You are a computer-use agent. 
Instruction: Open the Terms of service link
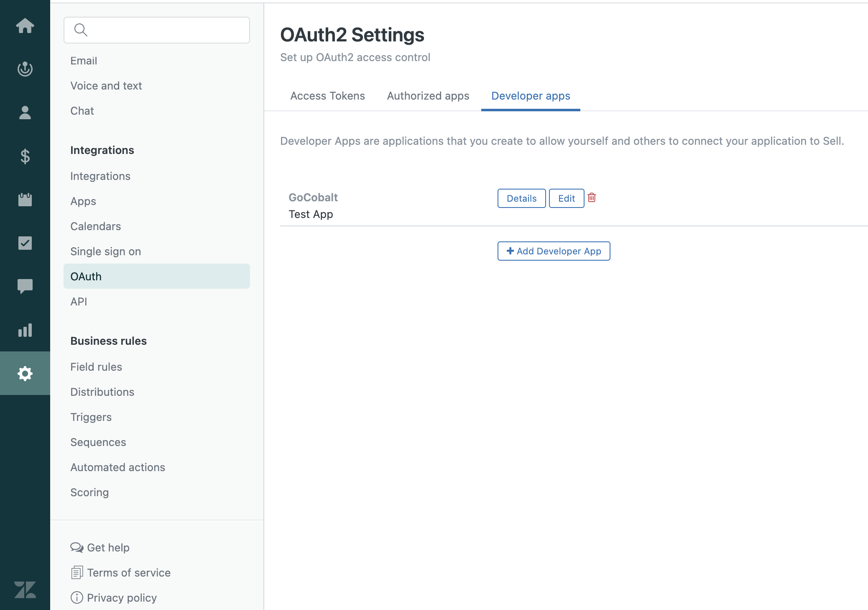128,572
